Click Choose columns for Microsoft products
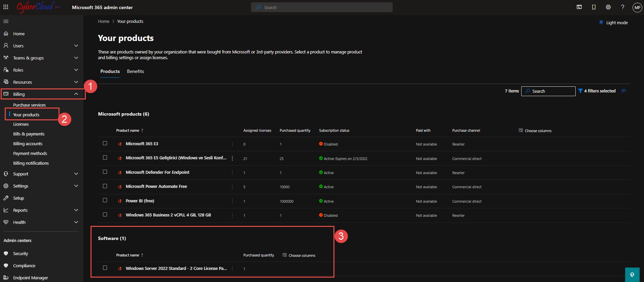Image resolution: width=644 pixels, height=282 pixels. coord(535,130)
